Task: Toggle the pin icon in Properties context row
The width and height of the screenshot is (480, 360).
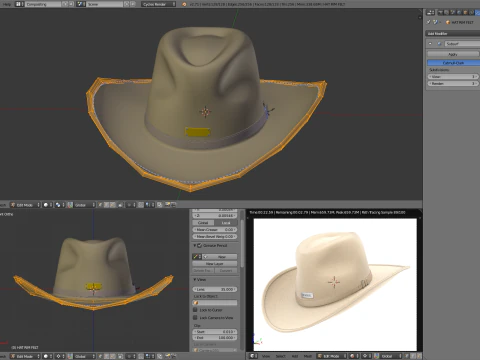Action: pyautogui.click(x=429, y=22)
